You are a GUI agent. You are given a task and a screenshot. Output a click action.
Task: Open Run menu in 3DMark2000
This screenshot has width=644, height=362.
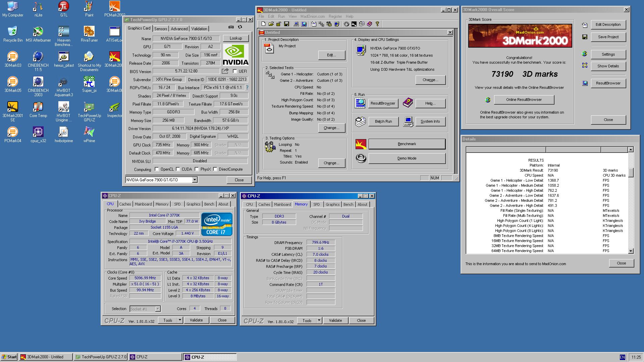point(281,16)
